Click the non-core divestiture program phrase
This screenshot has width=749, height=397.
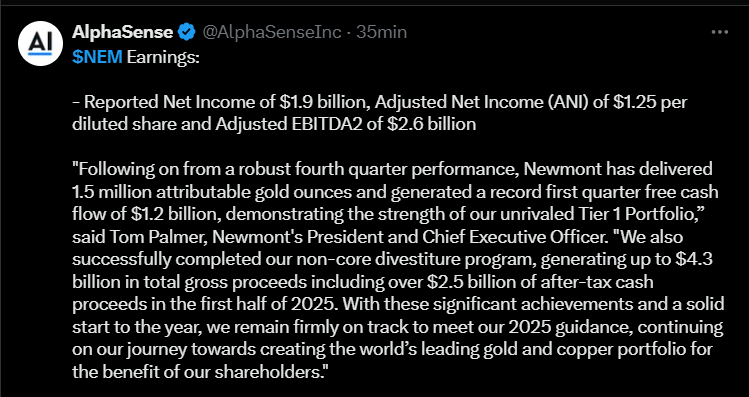point(405,259)
